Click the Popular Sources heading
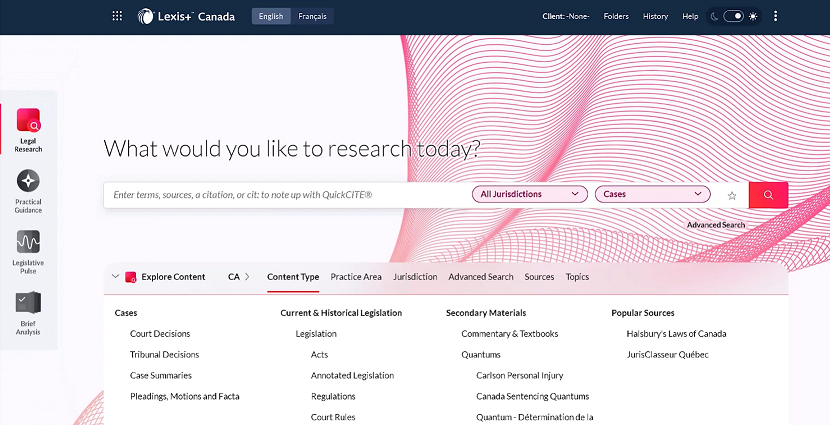Screen dimensions: 830x425 (643, 313)
